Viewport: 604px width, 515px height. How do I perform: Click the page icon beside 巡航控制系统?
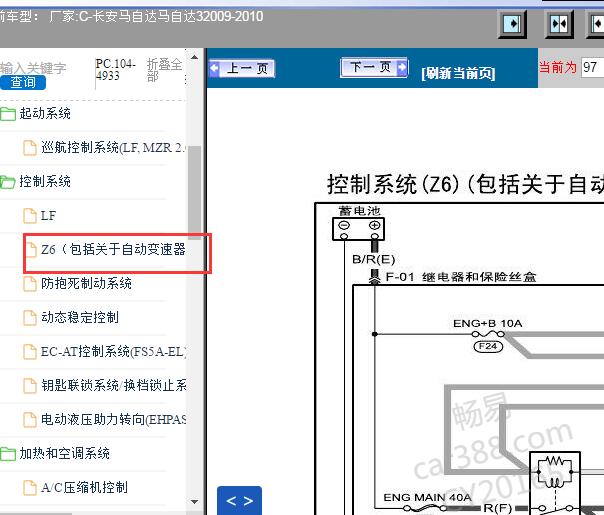[30, 148]
